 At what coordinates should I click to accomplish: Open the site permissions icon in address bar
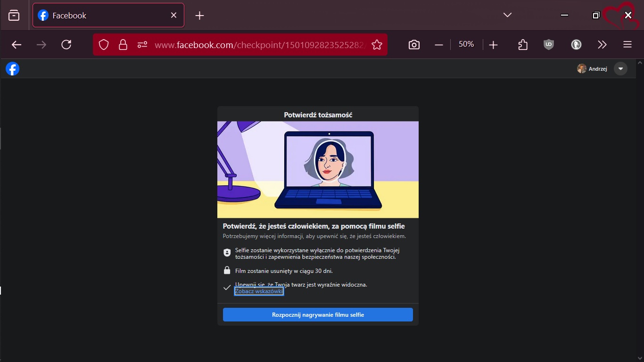click(142, 45)
